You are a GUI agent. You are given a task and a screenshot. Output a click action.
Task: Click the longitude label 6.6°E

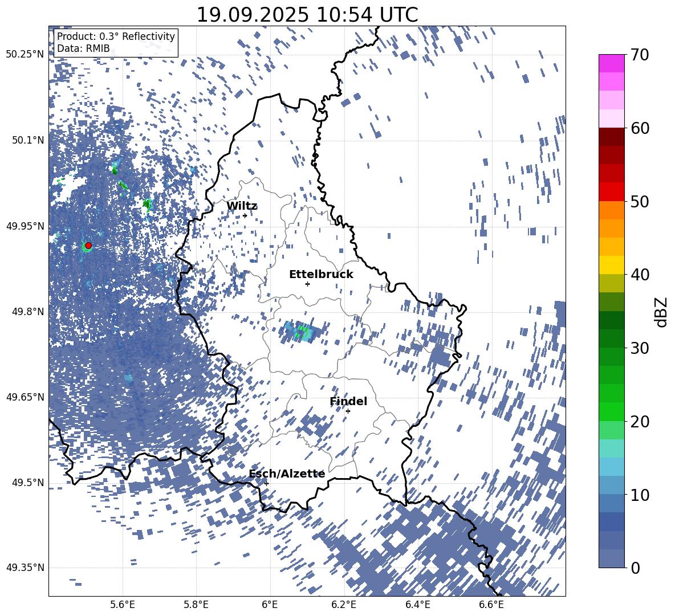pyautogui.click(x=491, y=605)
